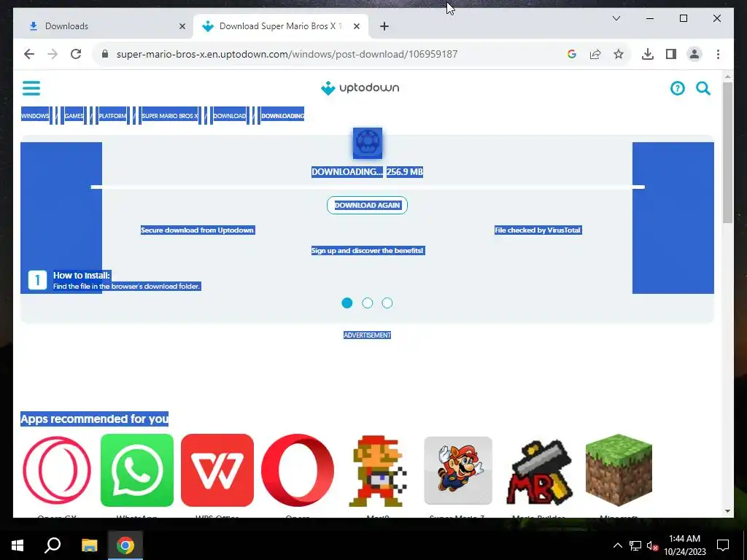Open File Explorer from taskbar
This screenshot has width=747, height=560.
tap(89, 545)
